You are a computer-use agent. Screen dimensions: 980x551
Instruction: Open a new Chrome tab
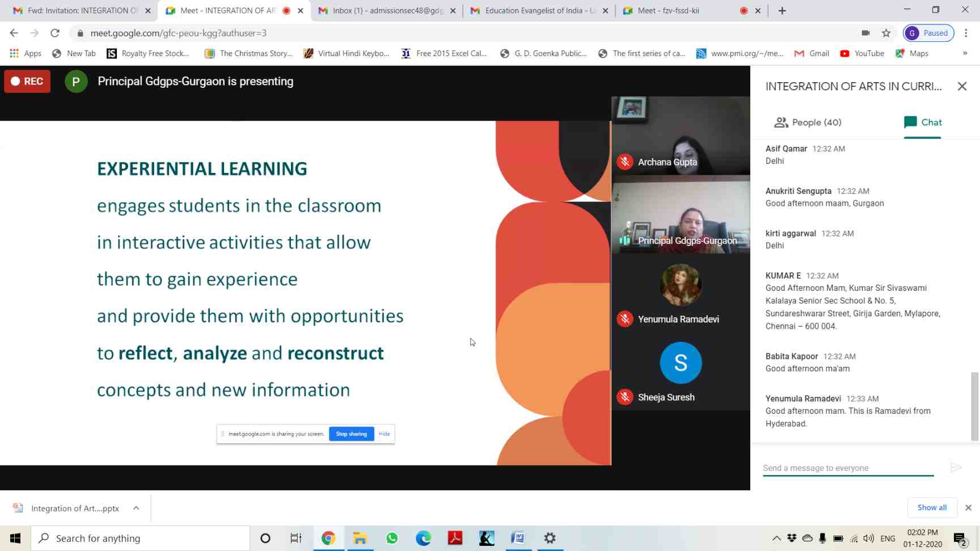pos(782,10)
